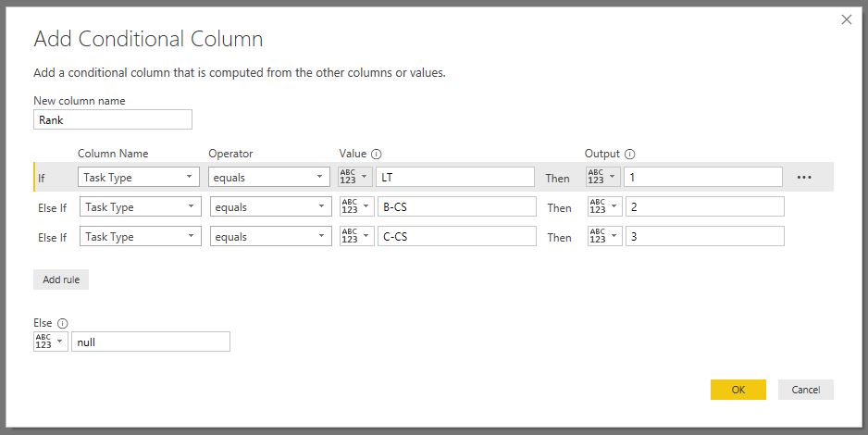Click the Add rule button
Screen dimensions: 868x435
click(x=61, y=280)
